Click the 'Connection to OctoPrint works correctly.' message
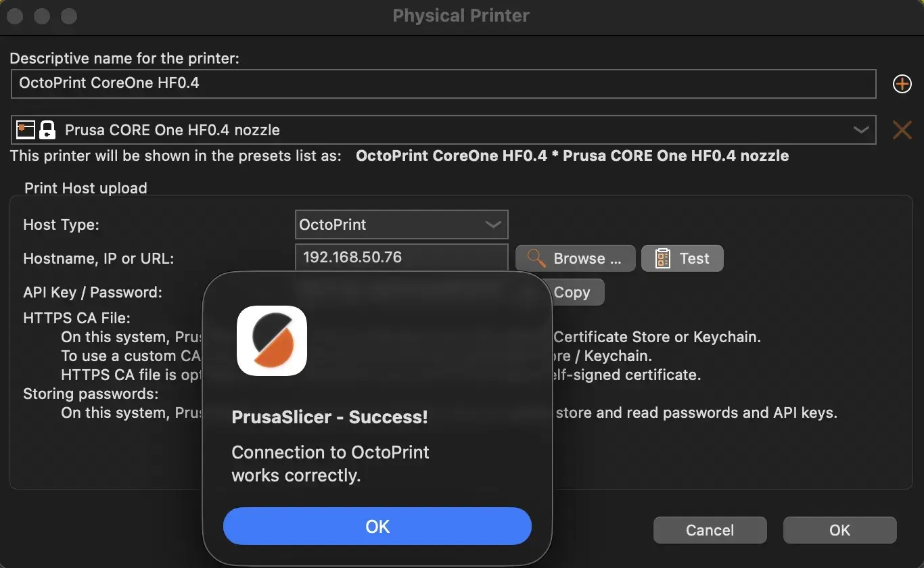The height and width of the screenshot is (568, 924). [331, 464]
